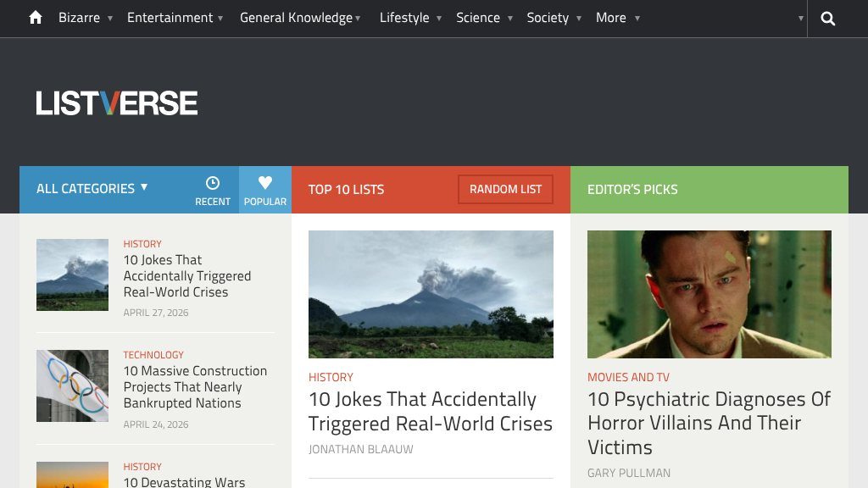868x488 pixels.
Task: Click History label above Devastating Wars
Action: [142, 467]
